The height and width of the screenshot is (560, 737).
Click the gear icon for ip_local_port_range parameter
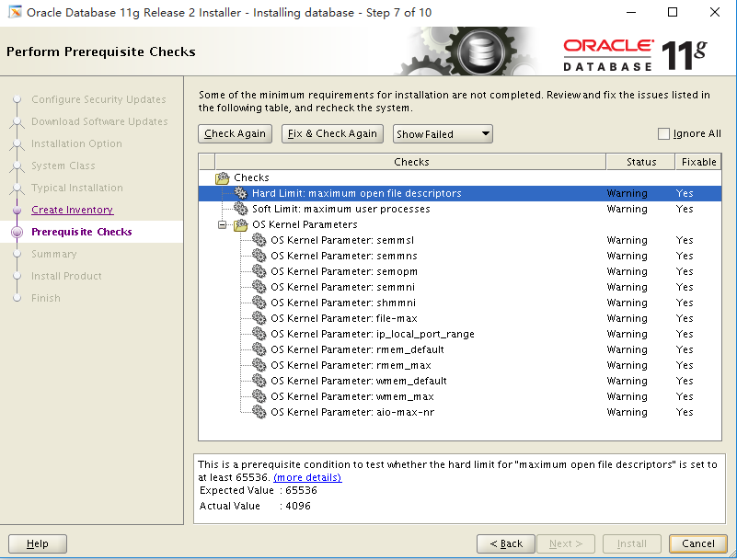[x=259, y=334]
